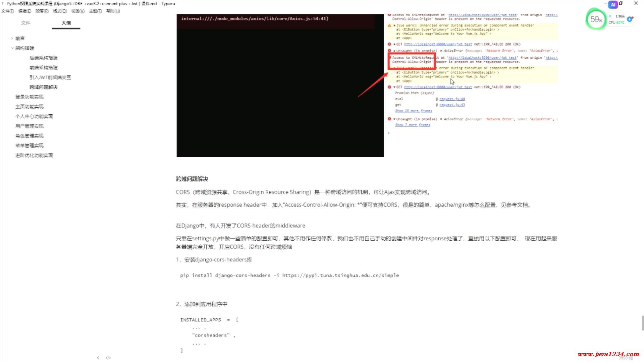644x362 pixels.
Task: Click the "corsheaders" code line
Action: (213, 335)
